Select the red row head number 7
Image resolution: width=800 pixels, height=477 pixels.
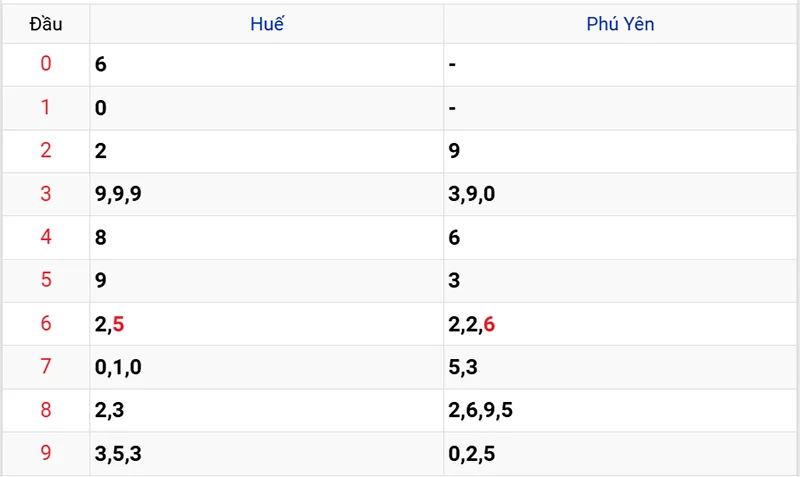click(46, 367)
